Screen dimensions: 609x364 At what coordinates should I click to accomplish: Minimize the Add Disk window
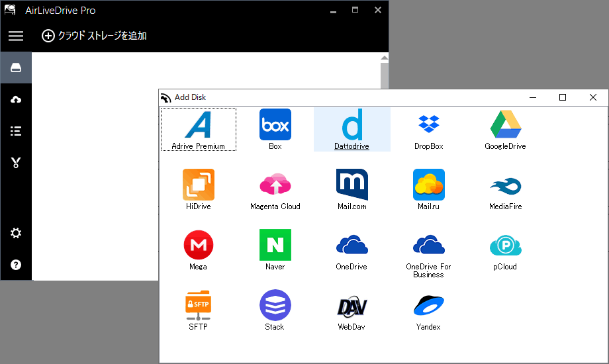533,97
